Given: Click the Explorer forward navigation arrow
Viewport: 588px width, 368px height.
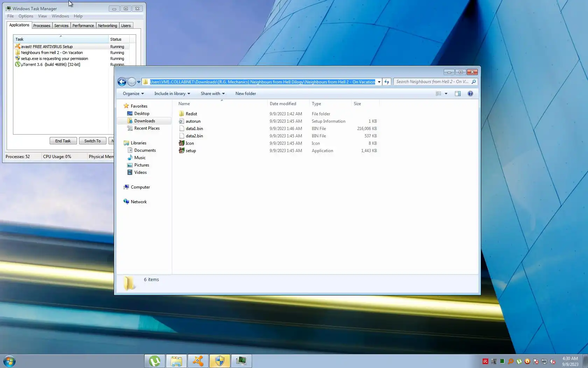Looking at the screenshot, I should 132,82.
